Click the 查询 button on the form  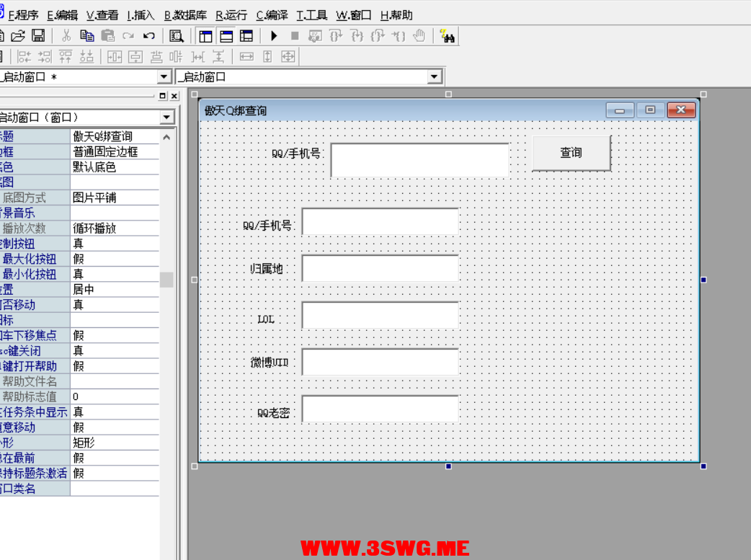572,153
